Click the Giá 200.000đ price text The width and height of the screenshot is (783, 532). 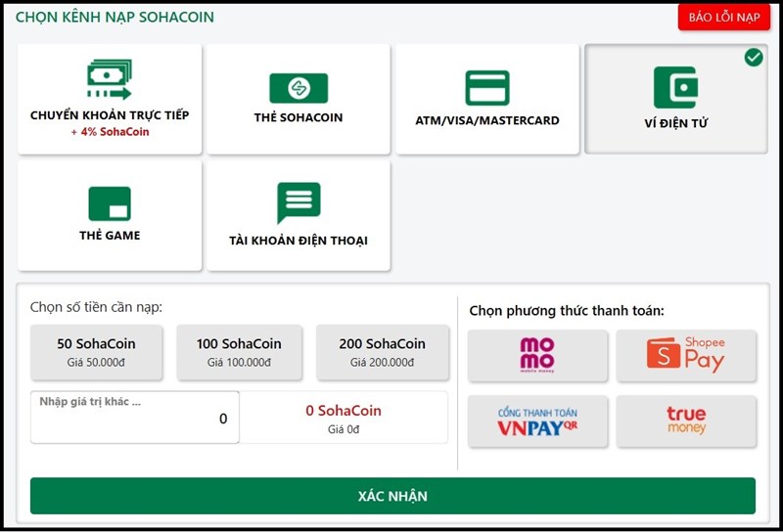[x=383, y=363]
